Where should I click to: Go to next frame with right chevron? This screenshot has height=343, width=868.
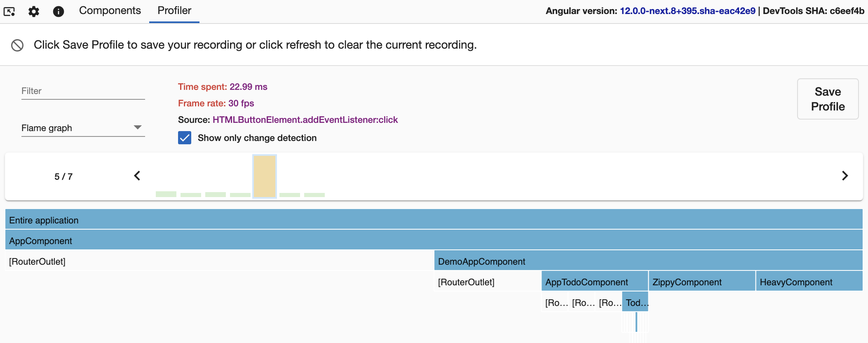pyautogui.click(x=845, y=176)
